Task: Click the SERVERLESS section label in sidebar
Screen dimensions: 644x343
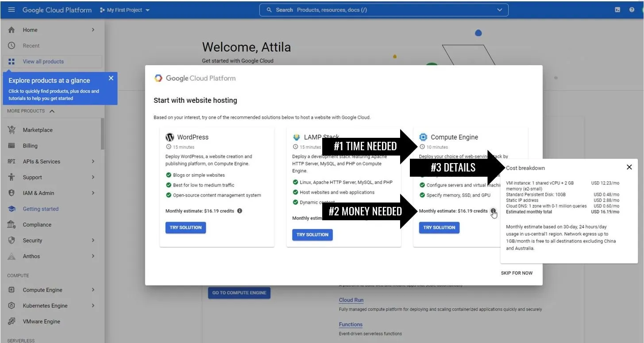Action: (x=21, y=340)
